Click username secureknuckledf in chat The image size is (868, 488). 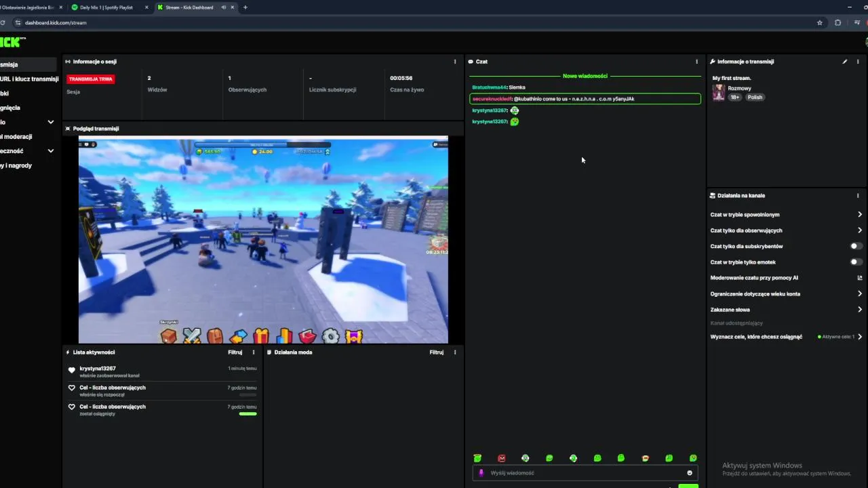[x=492, y=99]
